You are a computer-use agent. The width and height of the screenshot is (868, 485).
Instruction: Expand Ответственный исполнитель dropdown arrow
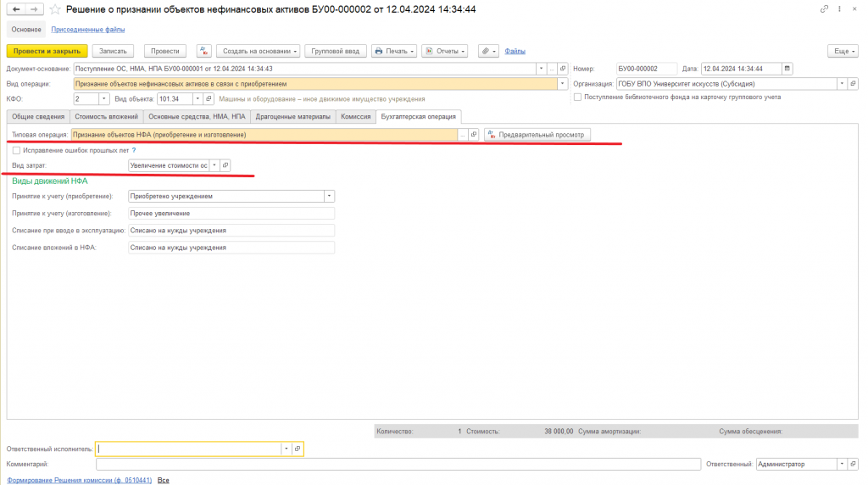click(287, 449)
